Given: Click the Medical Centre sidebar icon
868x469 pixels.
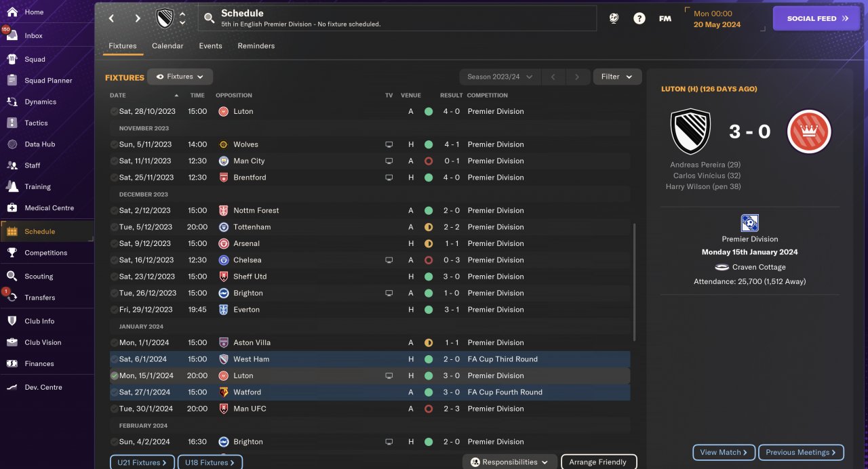Looking at the screenshot, I should pyautogui.click(x=12, y=207).
